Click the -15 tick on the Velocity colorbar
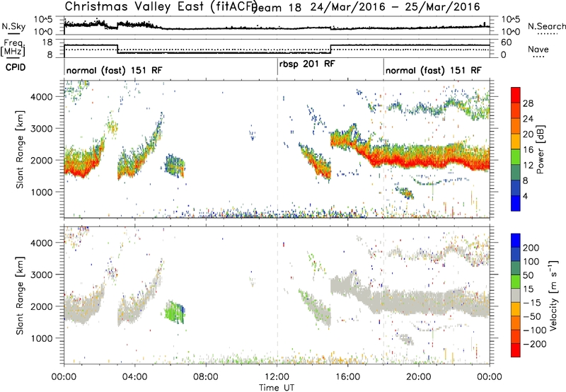Screen dimensions: 566x392 (532, 303)
